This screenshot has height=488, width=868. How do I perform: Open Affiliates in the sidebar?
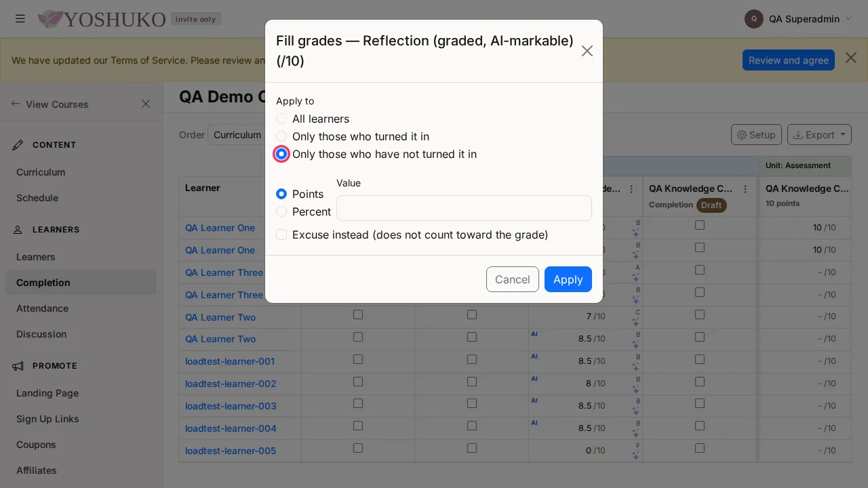pyautogui.click(x=37, y=470)
